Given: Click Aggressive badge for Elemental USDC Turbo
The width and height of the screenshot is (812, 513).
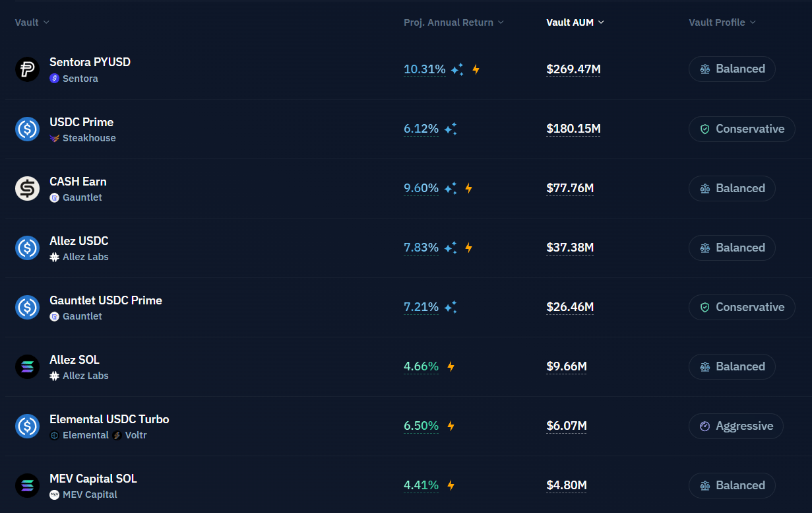Looking at the screenshot, I should [x=735, y=426].
